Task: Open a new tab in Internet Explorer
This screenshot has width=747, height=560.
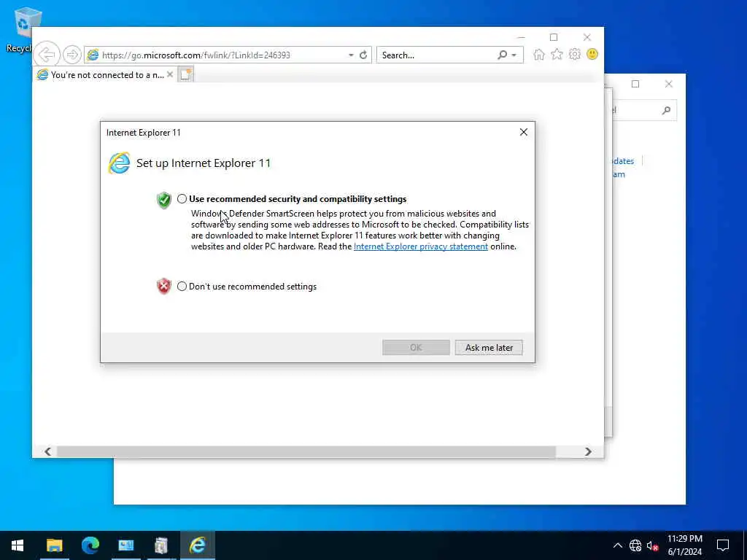Action: (185, 74)
